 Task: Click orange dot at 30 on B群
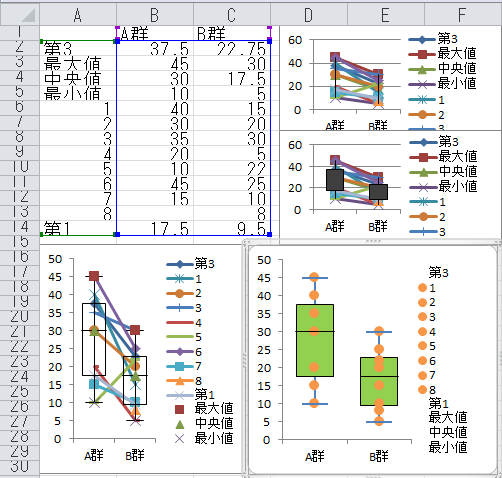point(379,331)
